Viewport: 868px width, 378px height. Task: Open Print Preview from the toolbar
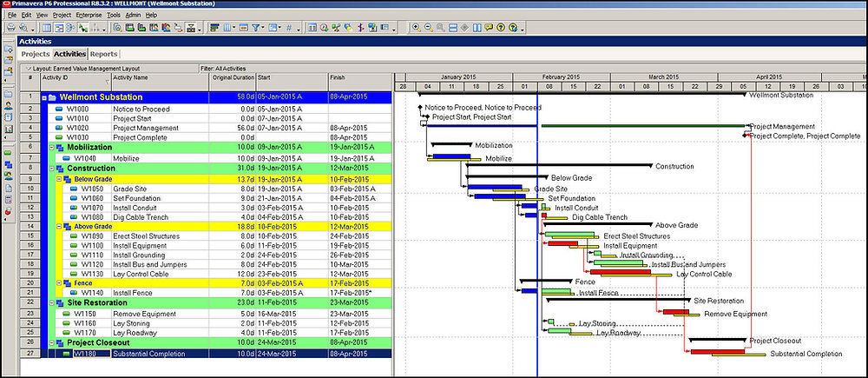(23, 27)
